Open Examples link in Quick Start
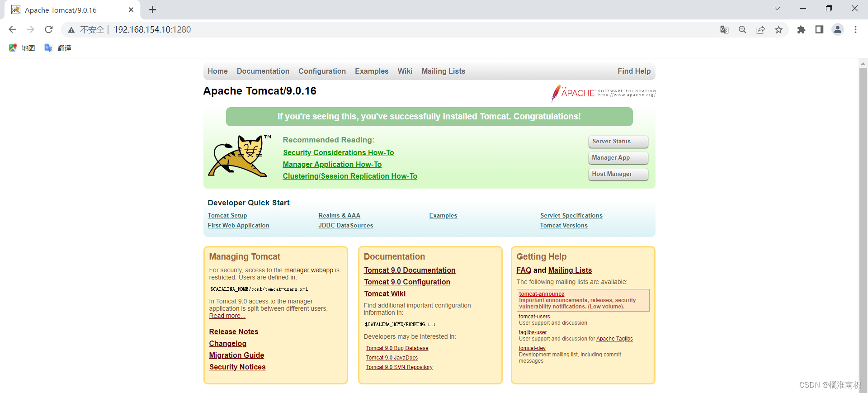Viewport: 868px width, 393px height. [x=443, y=215]
